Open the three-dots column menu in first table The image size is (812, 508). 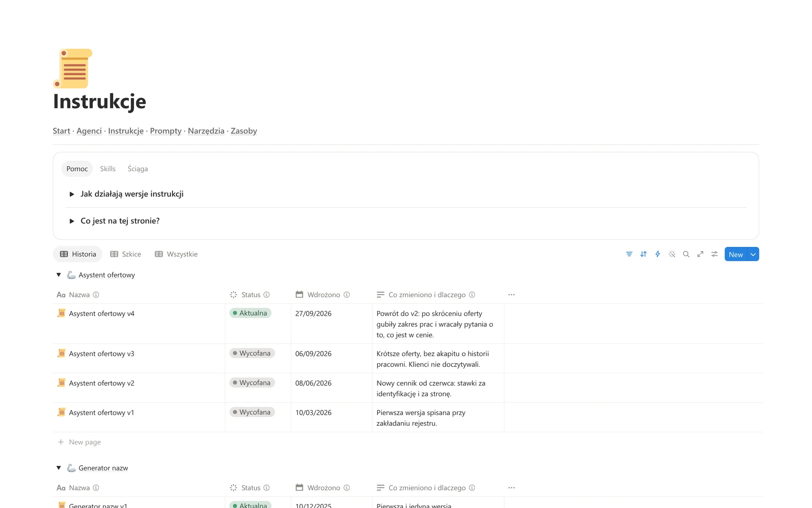coord(512,295)
